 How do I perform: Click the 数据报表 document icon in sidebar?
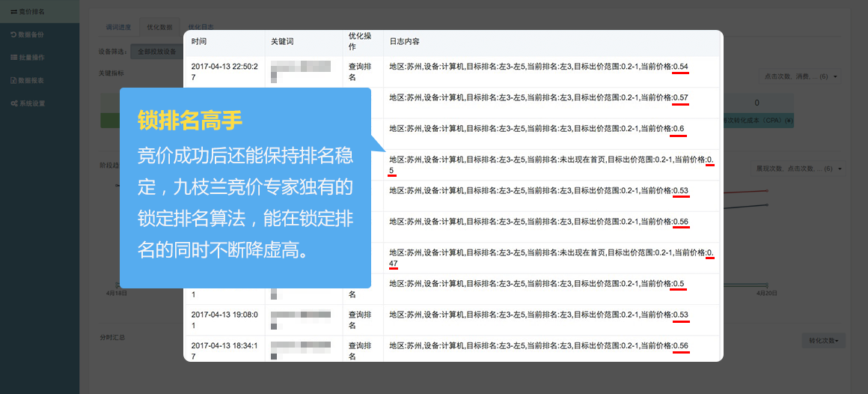[13, 80]
